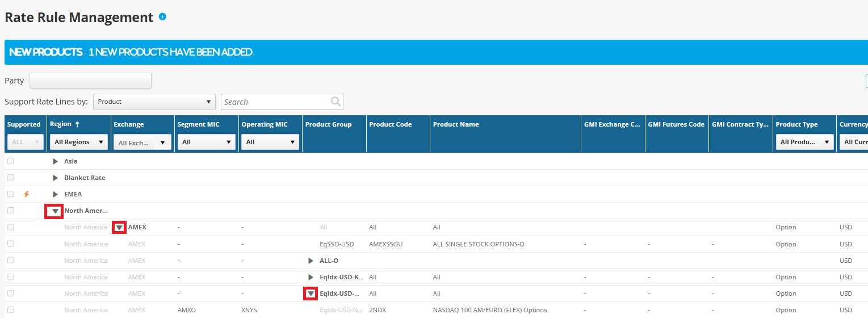This screenshot has height=327, width=868.
Task: Open the Currency filter dropdown
Action: coord(854,142)
